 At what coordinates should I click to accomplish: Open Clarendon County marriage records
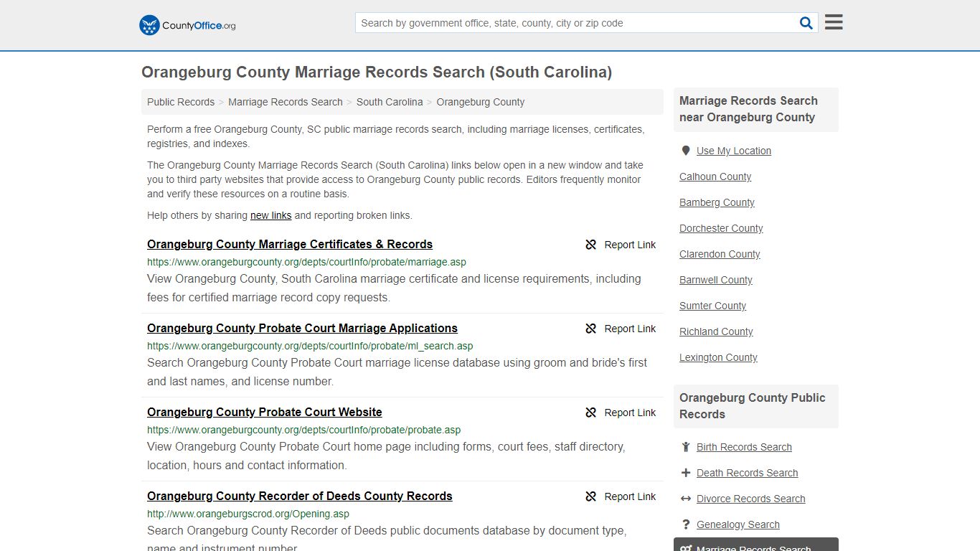pyautogui.click(x=720, y=254)
